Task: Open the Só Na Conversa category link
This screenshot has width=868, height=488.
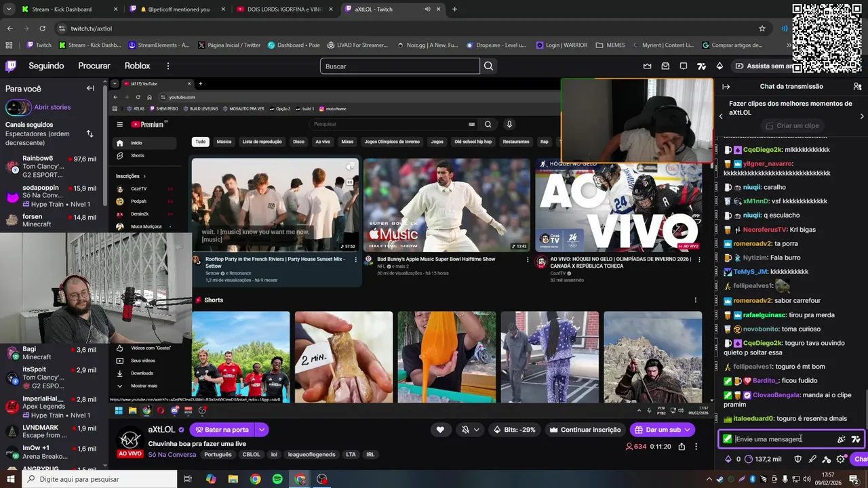Action: pos(172,455)
